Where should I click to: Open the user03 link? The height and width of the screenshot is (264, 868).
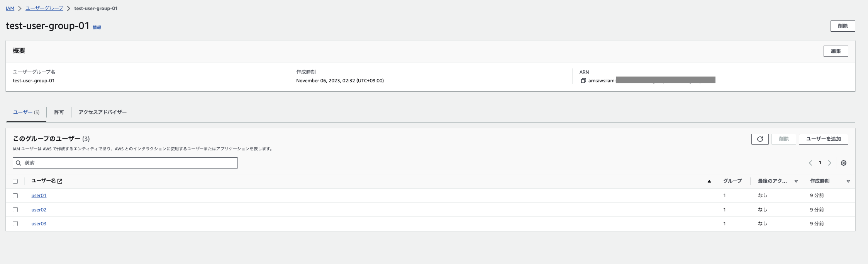pos(39,224)
